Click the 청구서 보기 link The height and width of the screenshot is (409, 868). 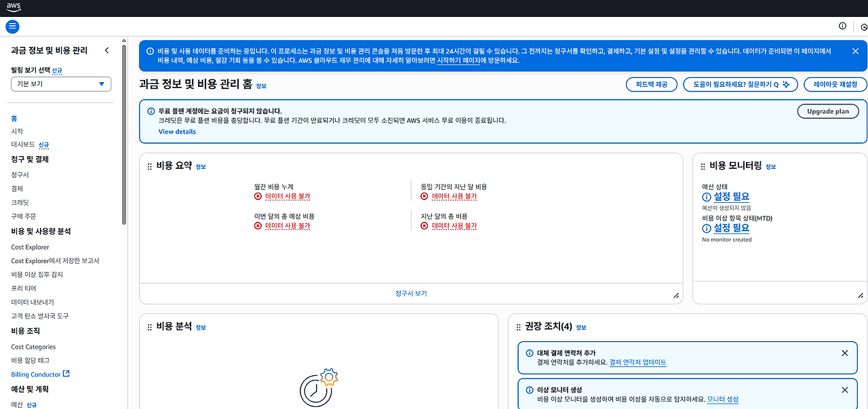click(x=411, y=294)
